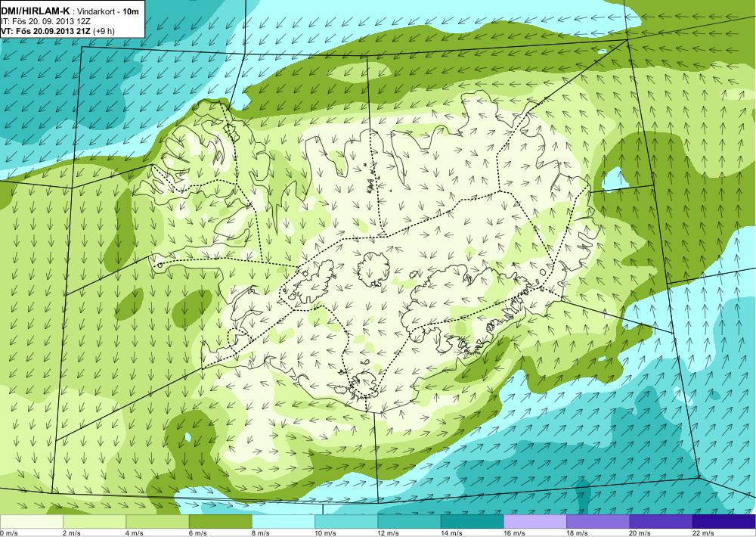Click the green legend swatch between 6 and 8 m/s

[x=221, y=522]
